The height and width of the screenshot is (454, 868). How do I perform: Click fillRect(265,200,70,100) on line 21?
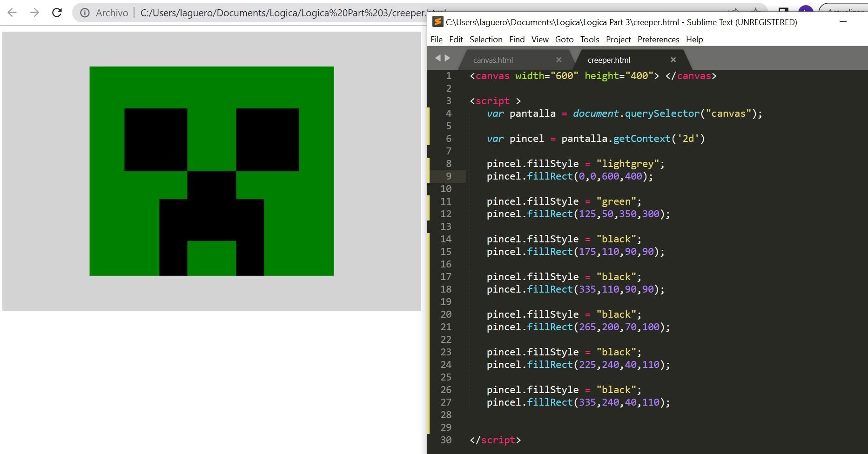(596, 327)
